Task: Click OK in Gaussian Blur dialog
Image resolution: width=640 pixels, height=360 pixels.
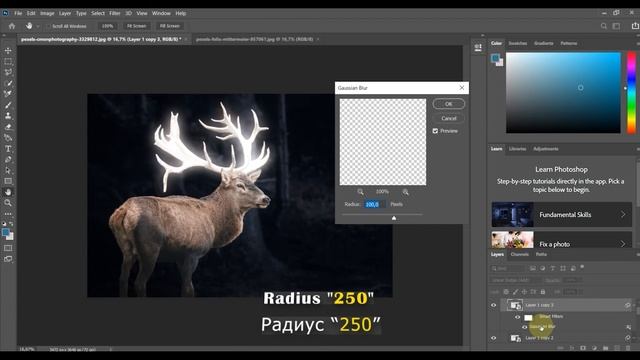Action: pos(449,104)
